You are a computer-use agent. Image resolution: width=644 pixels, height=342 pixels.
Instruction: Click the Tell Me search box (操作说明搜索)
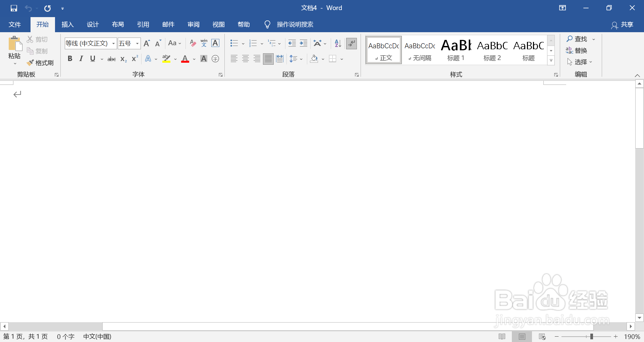295,24
